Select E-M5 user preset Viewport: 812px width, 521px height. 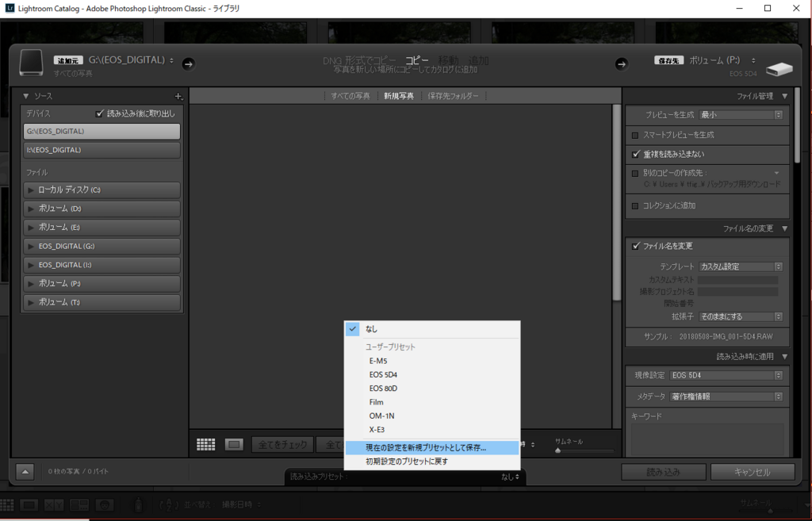point(432,361)
